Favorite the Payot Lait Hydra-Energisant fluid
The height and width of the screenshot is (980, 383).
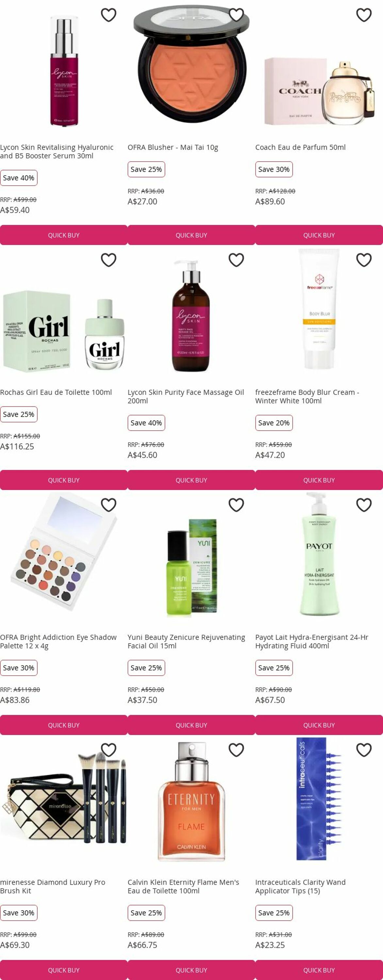tap(364, 505)
